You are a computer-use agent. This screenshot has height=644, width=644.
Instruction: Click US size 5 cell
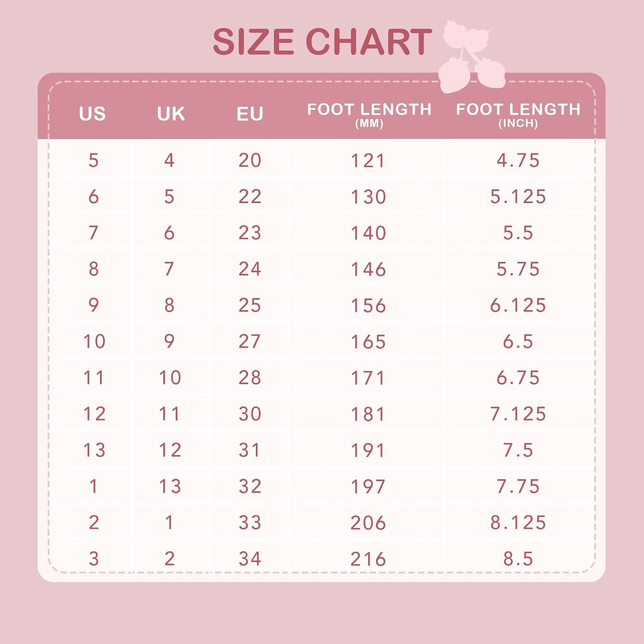coord(94,161)
